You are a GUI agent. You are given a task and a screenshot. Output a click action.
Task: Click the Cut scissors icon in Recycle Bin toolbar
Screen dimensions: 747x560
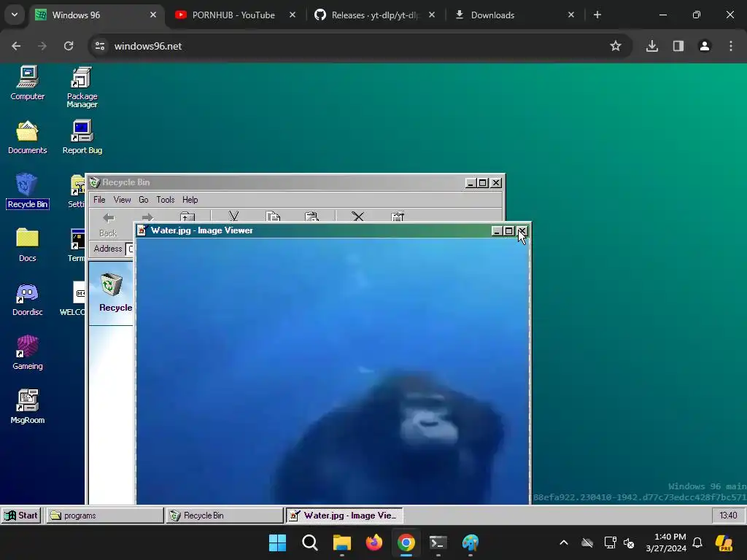pyautogui.click(x=233, y=216)
